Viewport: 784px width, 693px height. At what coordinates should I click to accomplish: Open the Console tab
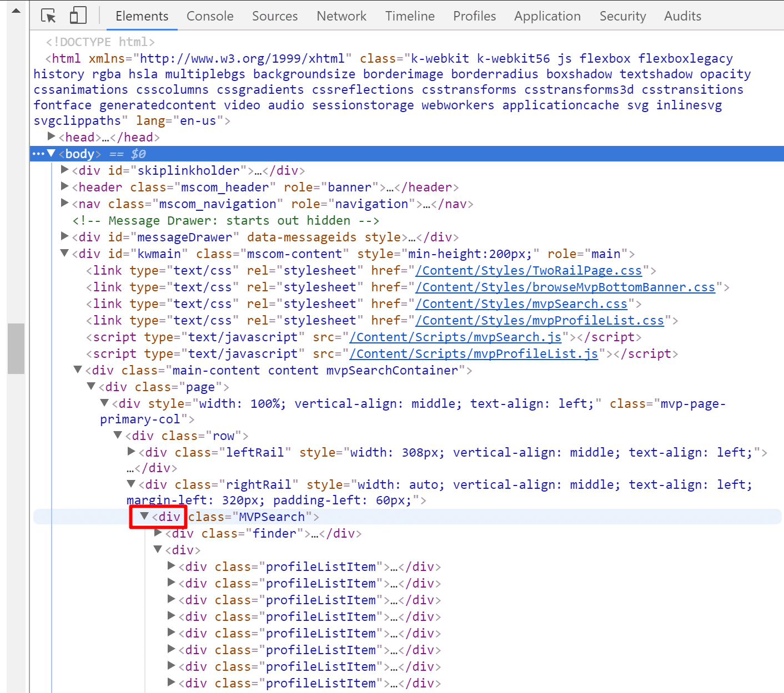[x=210, y=16]
